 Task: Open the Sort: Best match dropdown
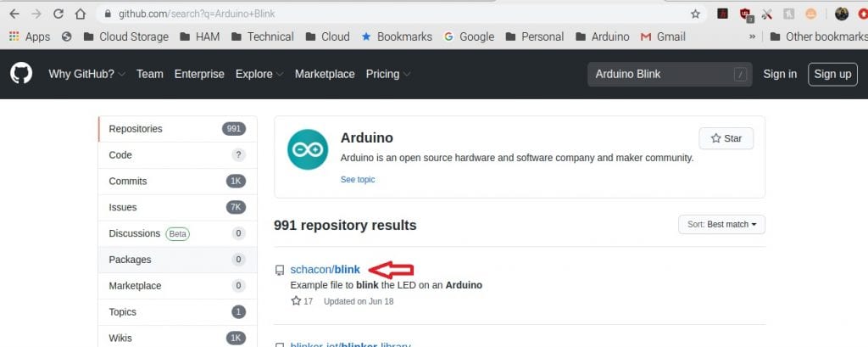coord(721,225)
